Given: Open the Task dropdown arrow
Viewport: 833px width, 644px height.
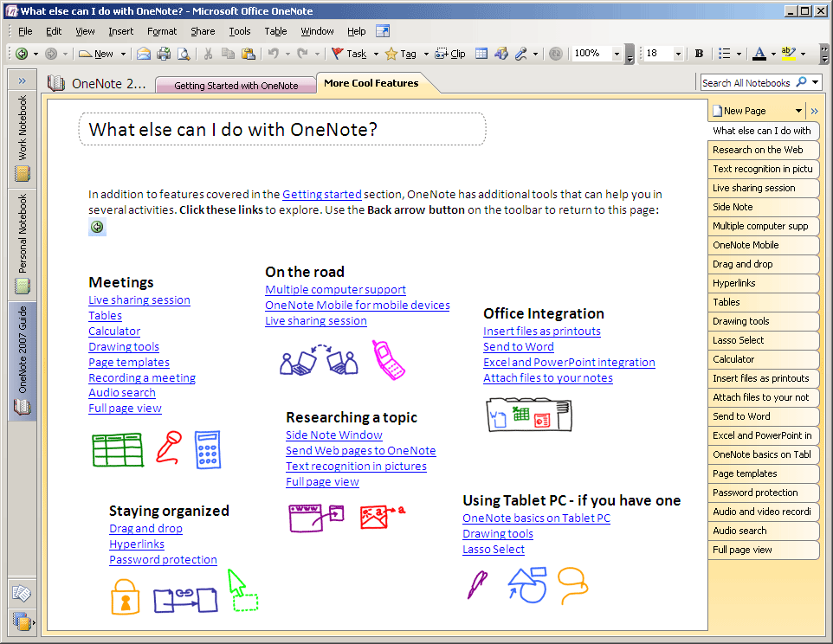Looking at the screenshot, I should 376,54.
